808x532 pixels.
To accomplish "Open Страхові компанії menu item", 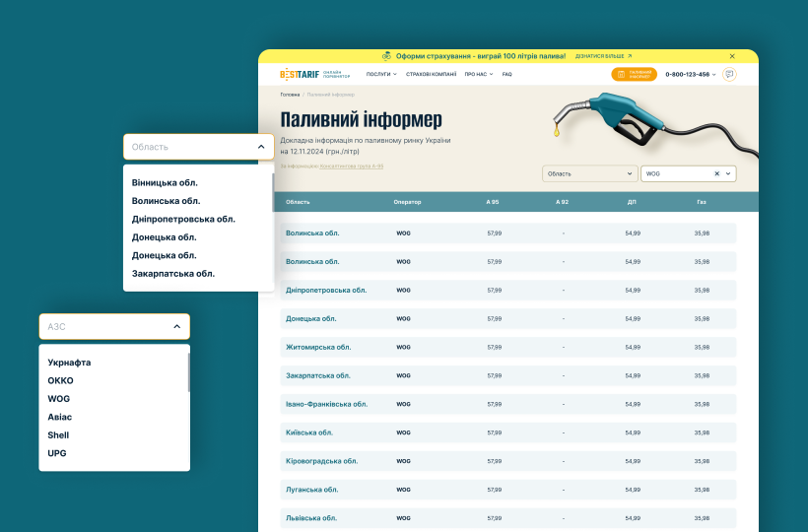I will (x=431, y=74).
